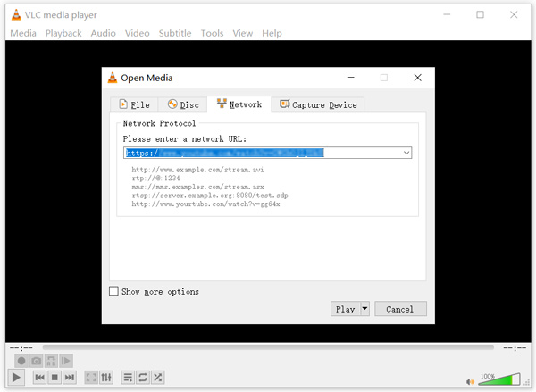The width and height of the screenshot is (536, 392).
Task: Click the Play button in the playback controls
Action: click(16, 378)
